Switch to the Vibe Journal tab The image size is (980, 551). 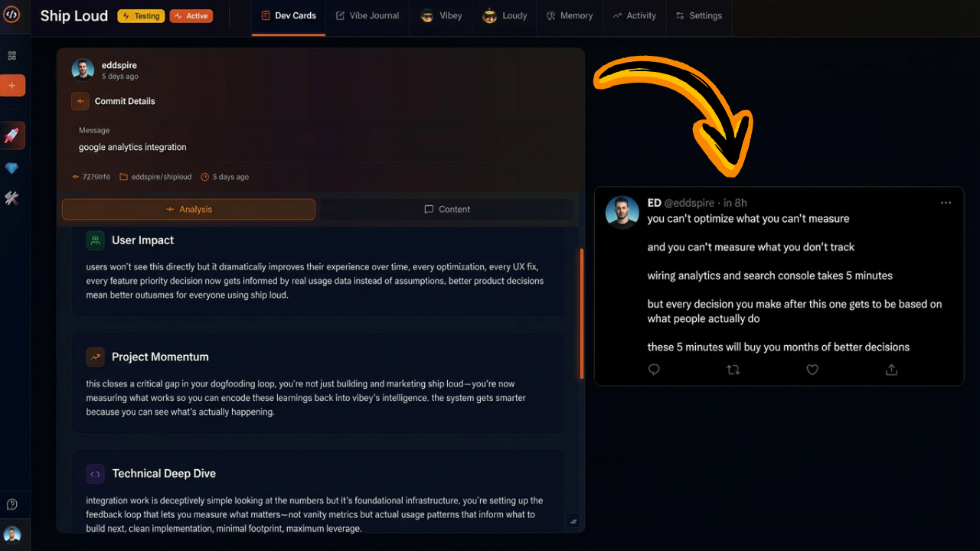click(x=367, y=15)
